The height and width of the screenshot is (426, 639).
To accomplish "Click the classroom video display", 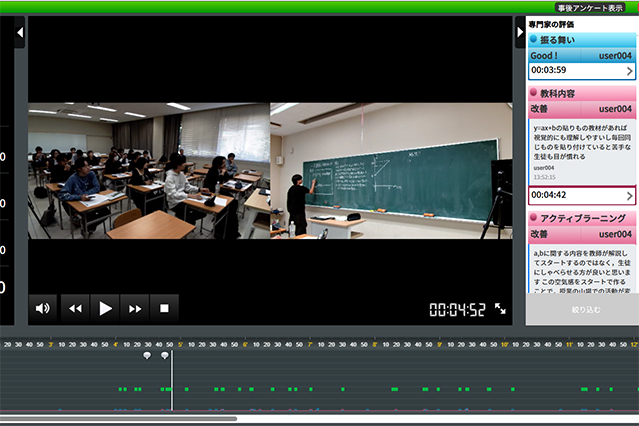I will click(x=270, y=170).
